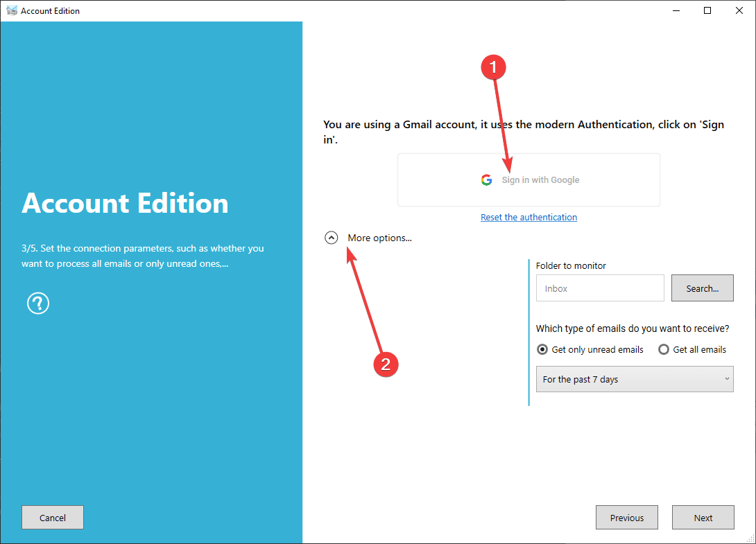Click the chevron icon next to More options
The image size is (756, 544).
coord(331,237)
